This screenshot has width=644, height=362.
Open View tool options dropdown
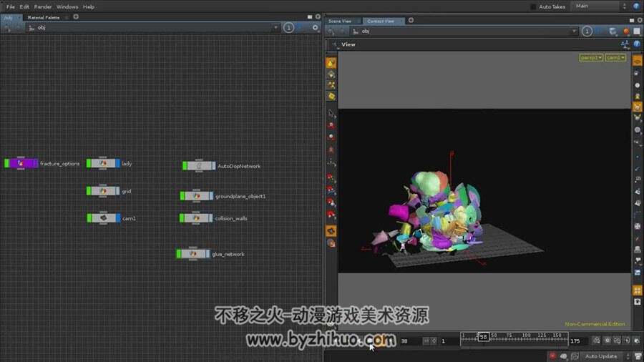(335, 45)
